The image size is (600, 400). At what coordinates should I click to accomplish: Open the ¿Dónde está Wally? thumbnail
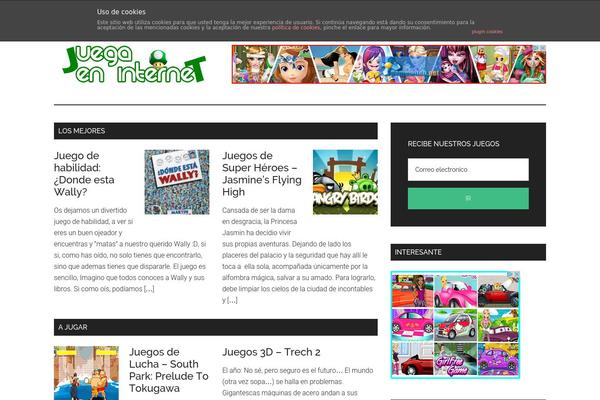pyautogui.click(x=177, y=182)
